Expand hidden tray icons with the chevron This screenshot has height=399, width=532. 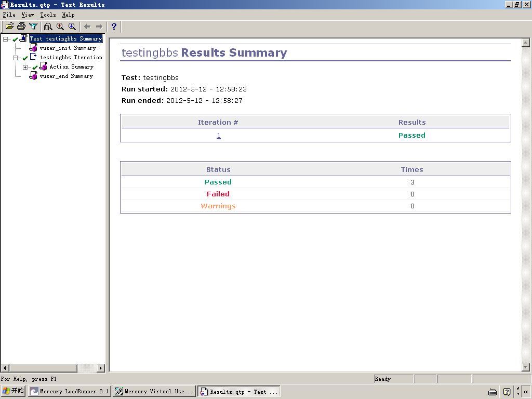[x=526, y=392]
